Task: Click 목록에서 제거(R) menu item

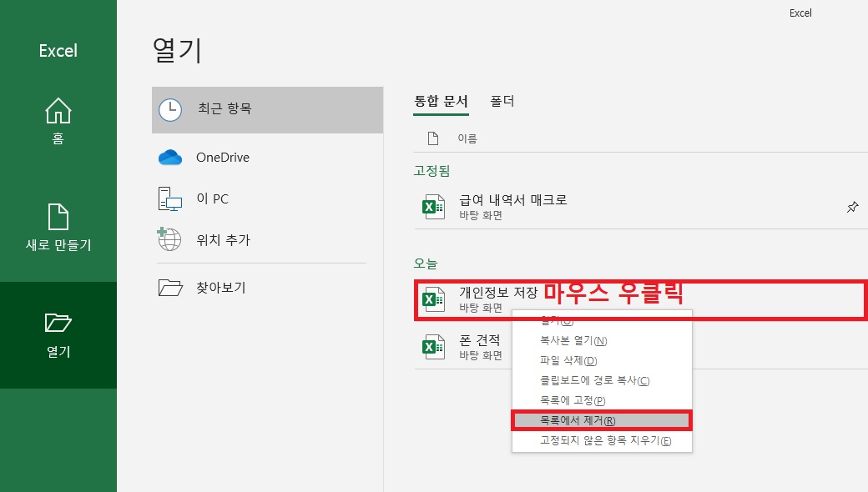Action: tap(602, 420)
